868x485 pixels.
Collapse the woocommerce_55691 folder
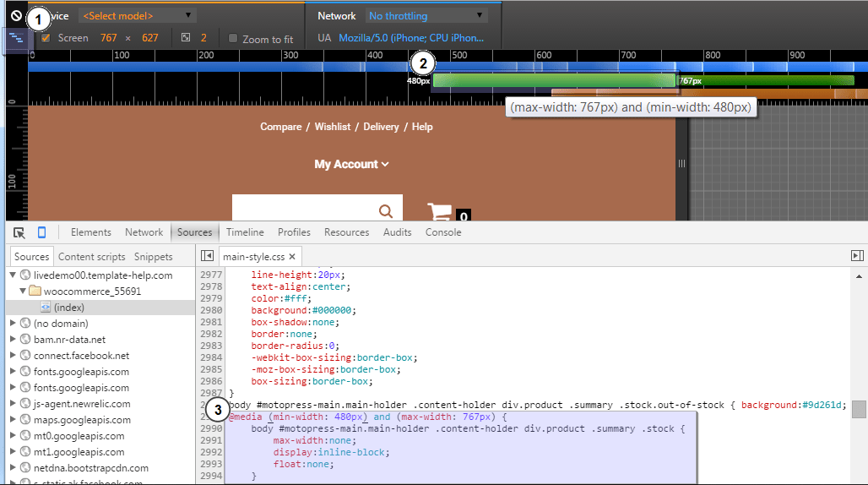(23, 291)
